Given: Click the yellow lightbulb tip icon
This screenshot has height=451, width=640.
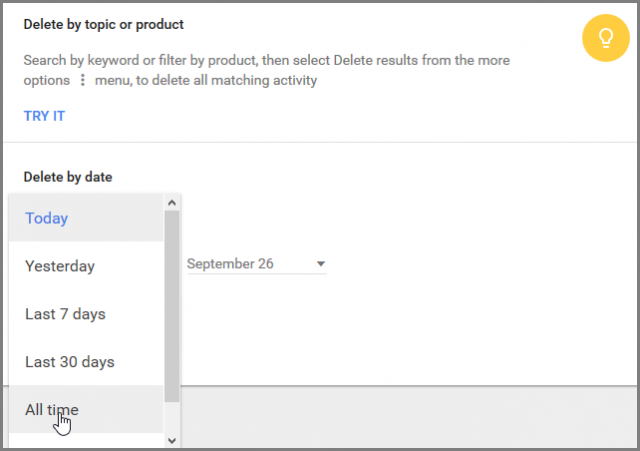Looking at the screenshot, I should coord(606,38).
